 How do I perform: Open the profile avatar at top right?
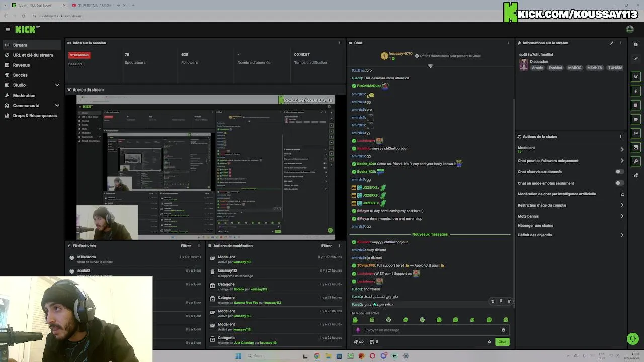tap(630, 30)
